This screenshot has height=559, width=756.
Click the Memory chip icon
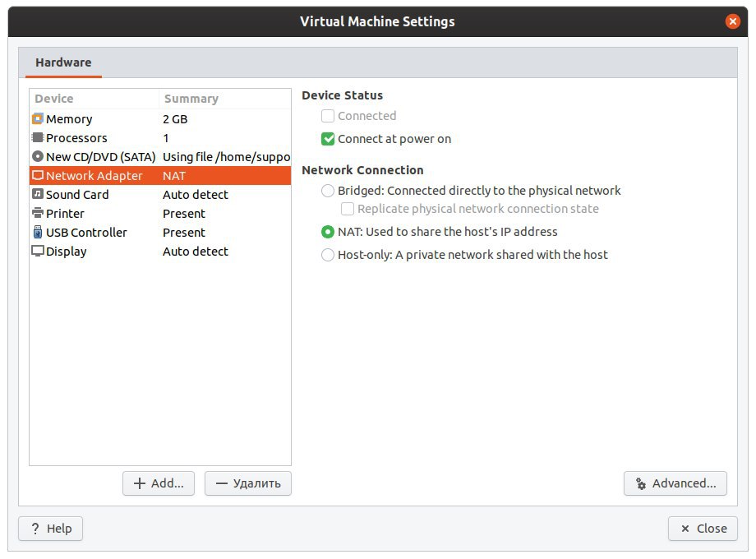tap(38, 118)
